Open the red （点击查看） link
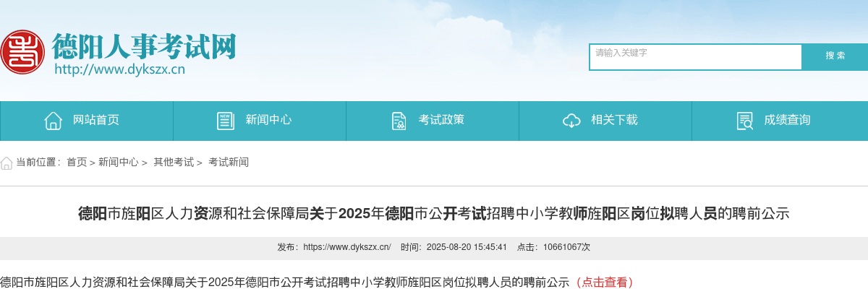 click(603, 282)
